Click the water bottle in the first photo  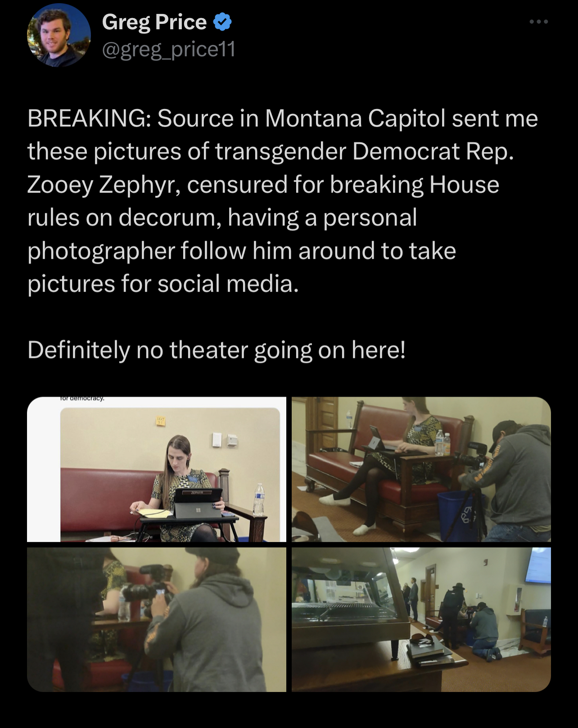[259, 499]
